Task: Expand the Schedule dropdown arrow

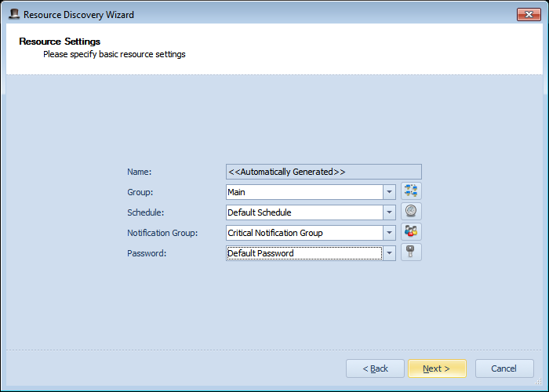Action: tap(389, 212)
